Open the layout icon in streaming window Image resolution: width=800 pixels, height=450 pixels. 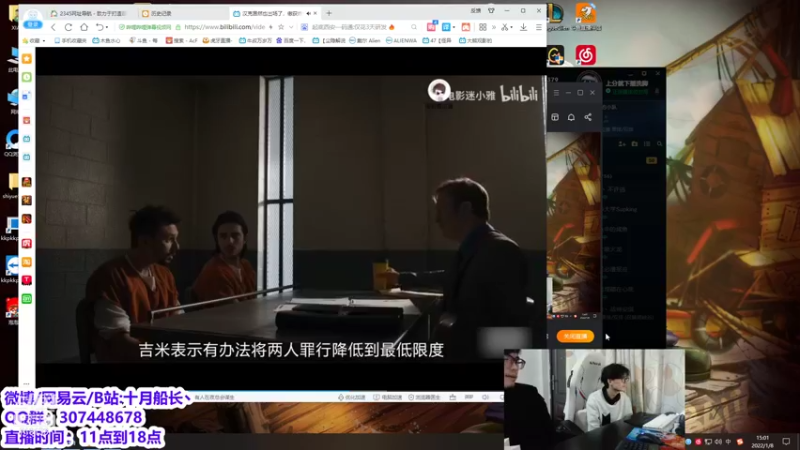point(555,117)
